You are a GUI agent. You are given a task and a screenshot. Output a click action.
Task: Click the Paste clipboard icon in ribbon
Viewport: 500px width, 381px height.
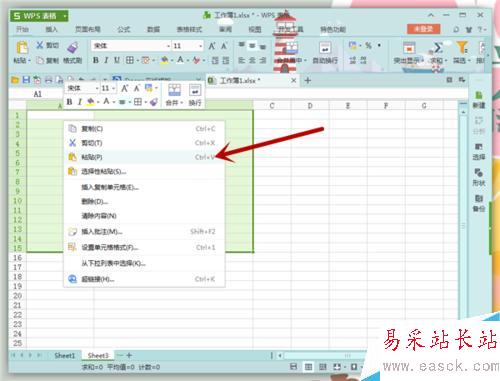[22, 47]
